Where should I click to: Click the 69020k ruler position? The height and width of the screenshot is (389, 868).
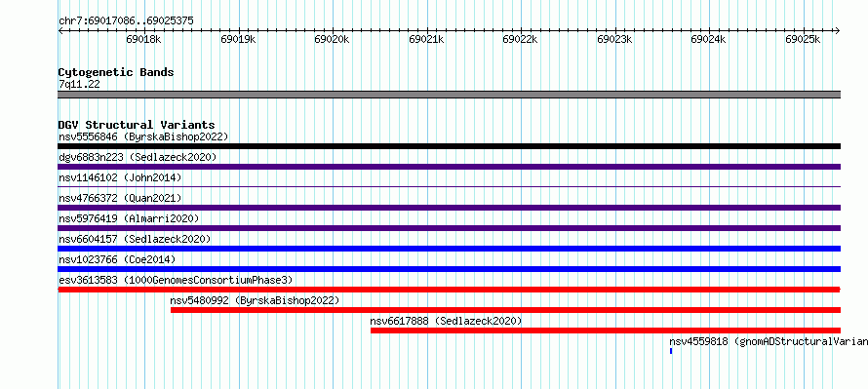tap(333, 39)
